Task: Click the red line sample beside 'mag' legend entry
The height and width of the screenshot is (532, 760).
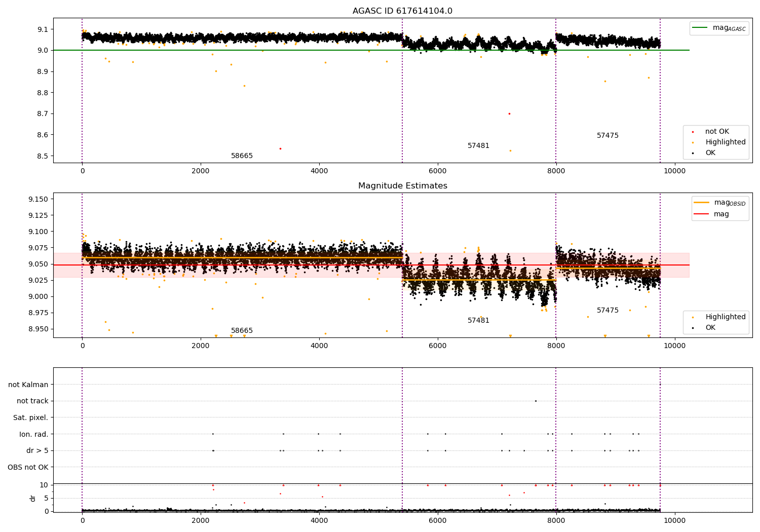Action: pyautogui.click(x=701, y=214)
